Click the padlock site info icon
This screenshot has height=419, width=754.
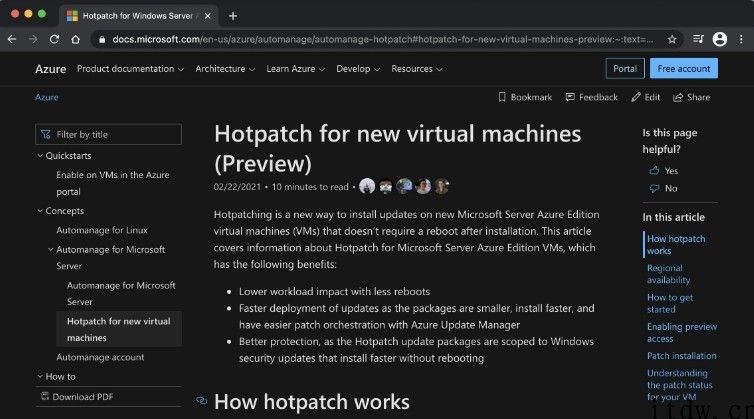pyautogui.click(x=102, y=39)
